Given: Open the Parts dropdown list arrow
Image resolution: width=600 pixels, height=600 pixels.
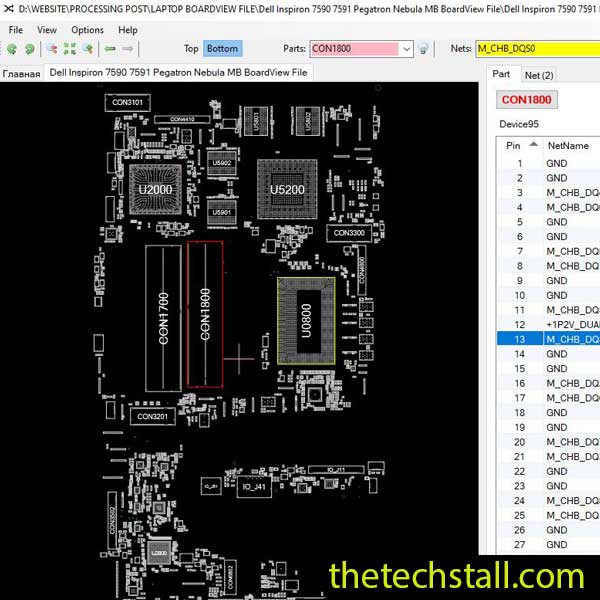Looking at the screenshot, I should pos(406,48).
